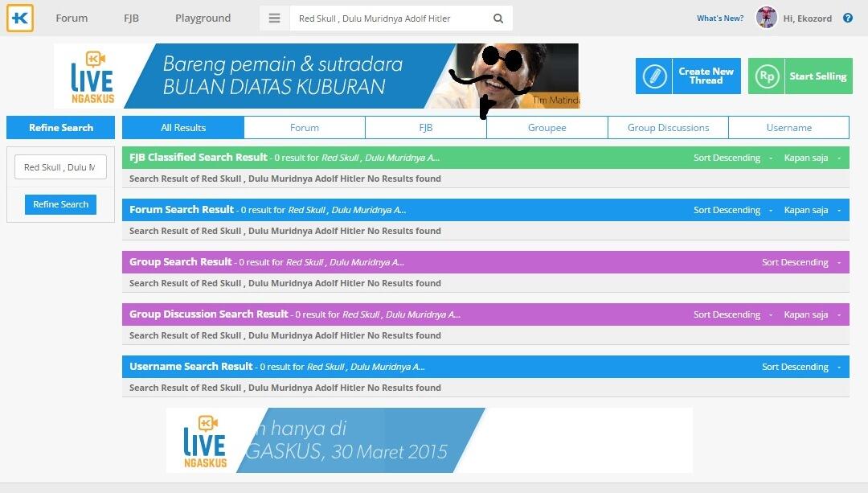This screenshot has height=493, width=868.
Task: Click the Forum Search Result heading
Action: (182, 209)
